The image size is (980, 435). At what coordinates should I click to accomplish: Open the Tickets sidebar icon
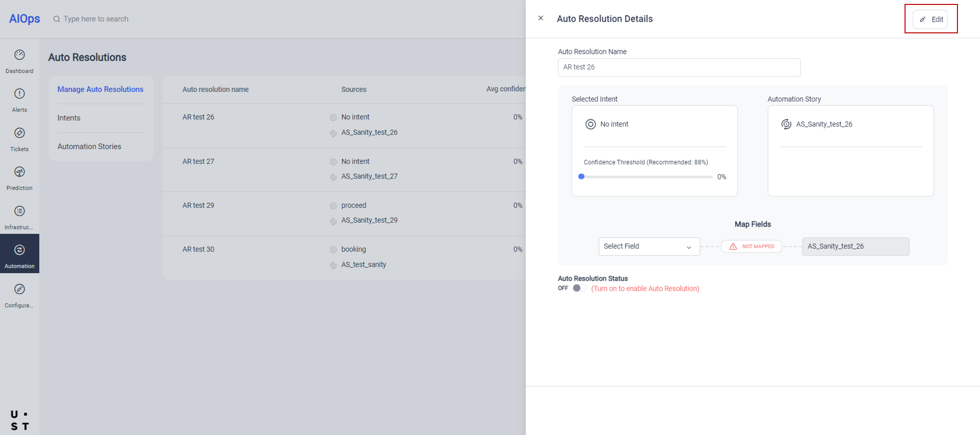click(x=20, y=139)
